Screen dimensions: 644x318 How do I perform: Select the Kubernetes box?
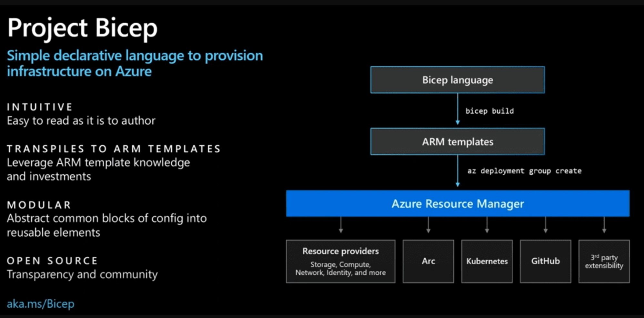487,261
